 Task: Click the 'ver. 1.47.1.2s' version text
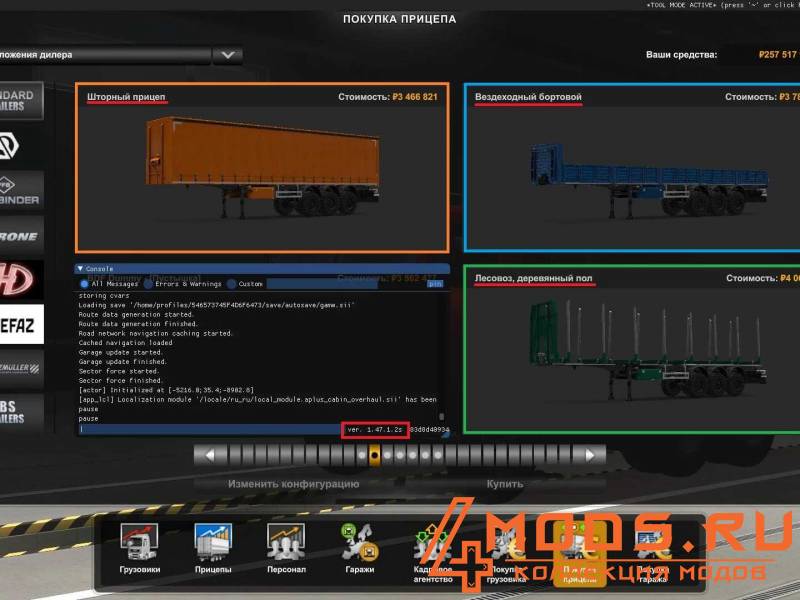[x=375, y=430]
